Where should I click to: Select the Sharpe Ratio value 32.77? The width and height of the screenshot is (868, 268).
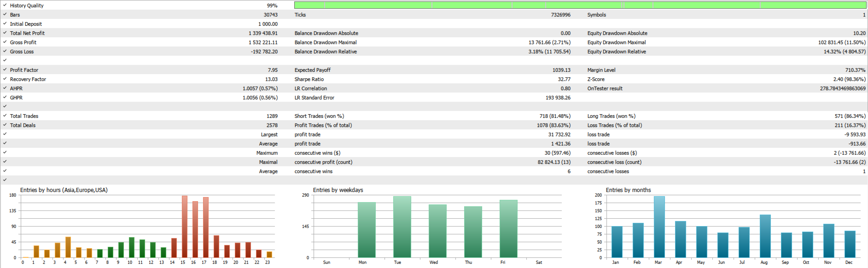click(564, 79)
